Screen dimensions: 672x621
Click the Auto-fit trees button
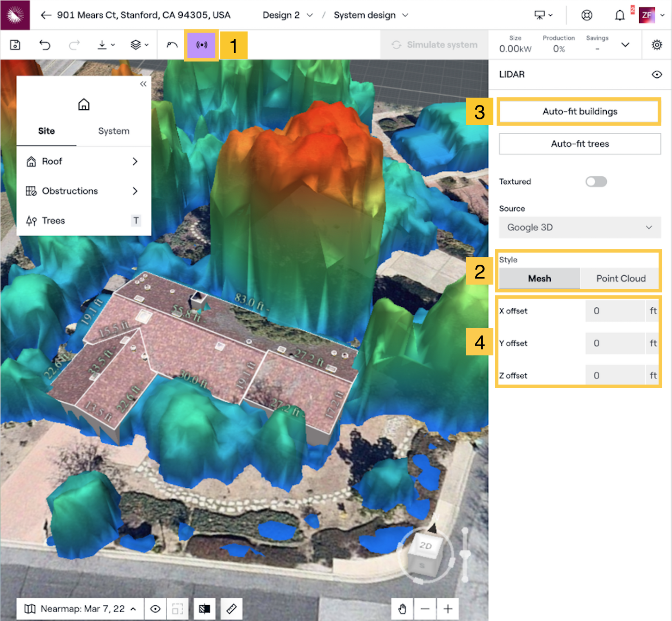point(579,143)
